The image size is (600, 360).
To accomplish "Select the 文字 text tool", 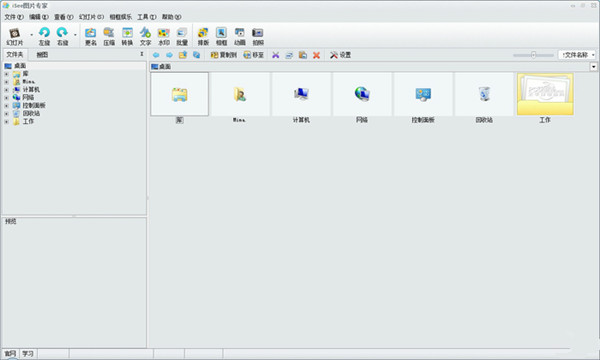I will pyautogui.click(x=145, y=37).
